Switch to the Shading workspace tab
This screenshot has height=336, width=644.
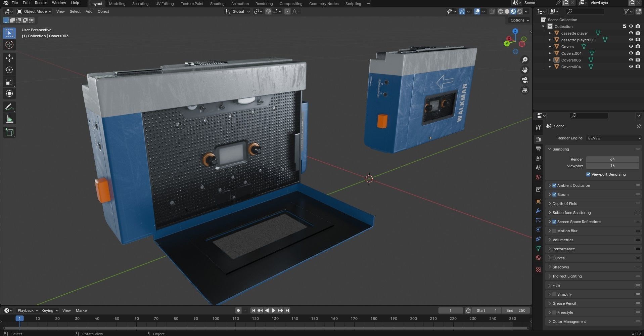click(x=217, y=4)
